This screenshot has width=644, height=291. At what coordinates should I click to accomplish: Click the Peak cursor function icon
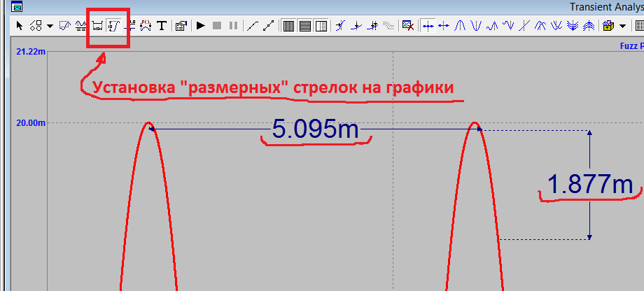coord(460,26)
